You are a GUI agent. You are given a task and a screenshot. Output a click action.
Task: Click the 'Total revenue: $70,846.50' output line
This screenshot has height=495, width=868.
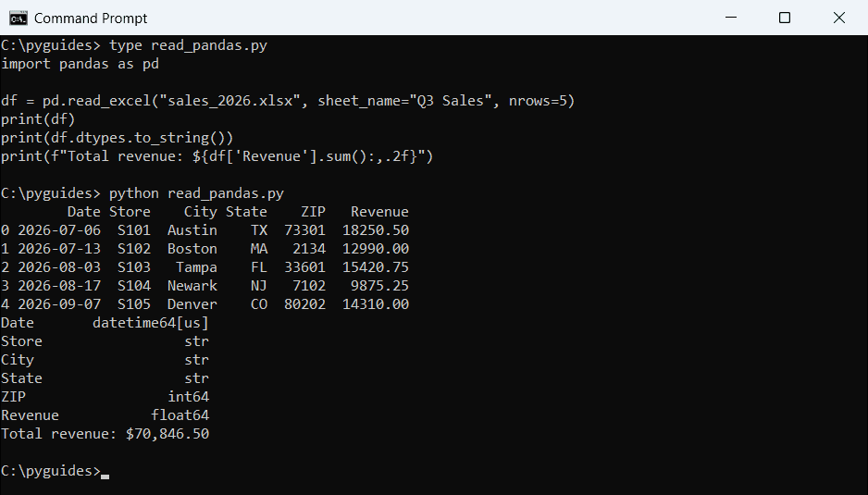105,434
